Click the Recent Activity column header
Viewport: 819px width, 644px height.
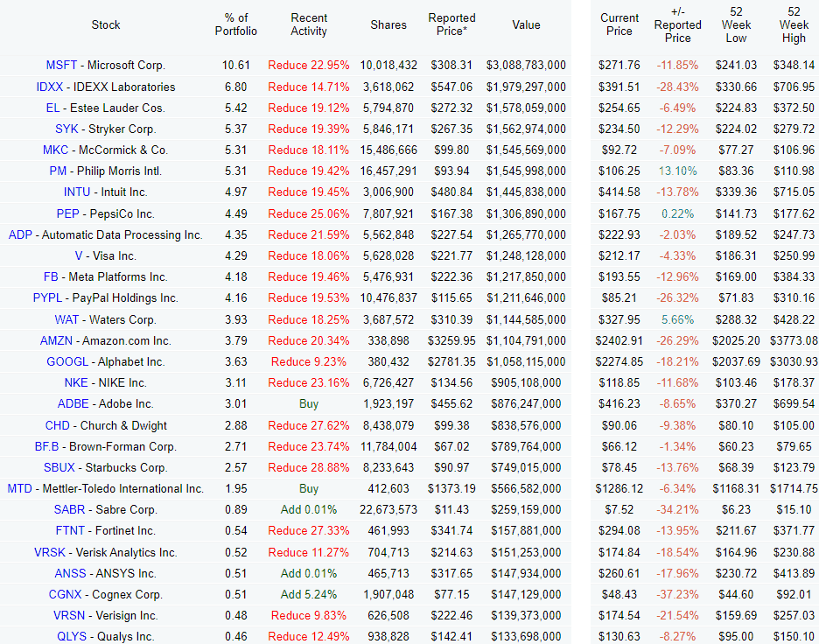tap(309, 24)
